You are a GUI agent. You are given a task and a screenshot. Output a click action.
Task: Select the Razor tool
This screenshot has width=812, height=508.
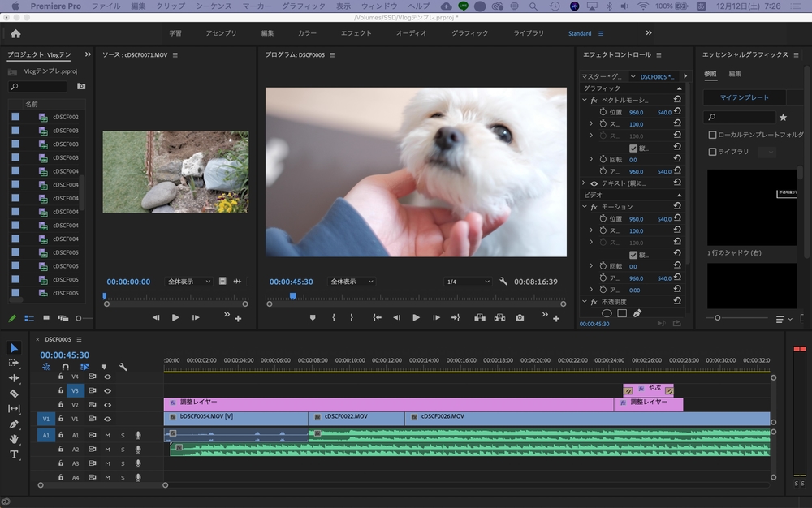(x=14, y=394)
